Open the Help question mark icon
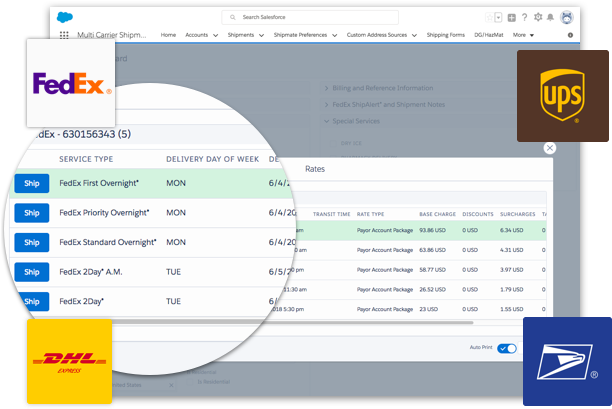Screen dimensions: 612x409 point(525,17)
